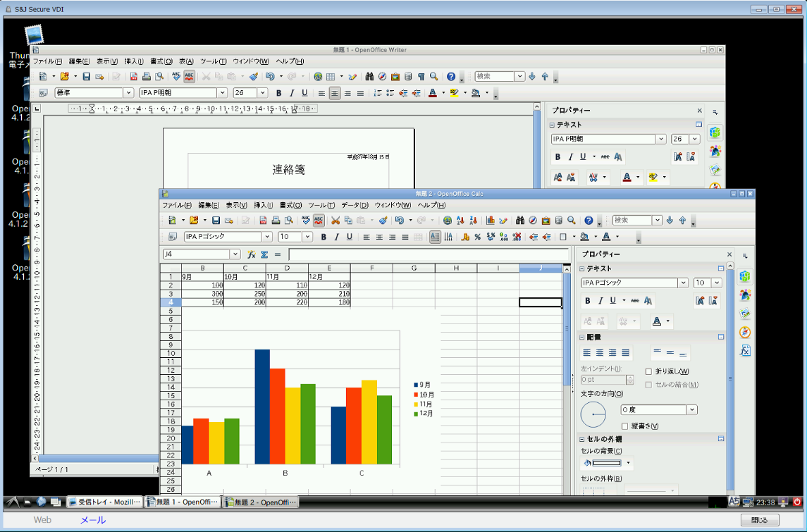
Task: Click the Calc formula input line
Action: point(429,254)
